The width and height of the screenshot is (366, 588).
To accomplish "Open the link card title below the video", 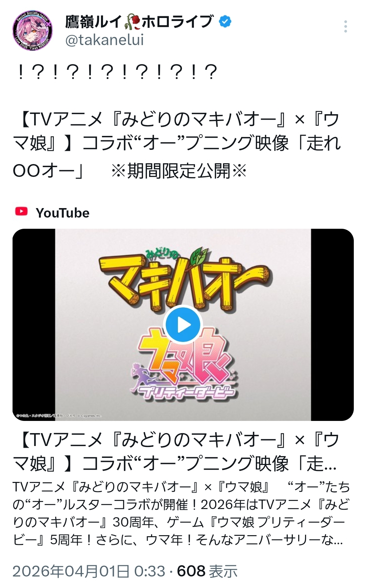I will coord(176,452).
